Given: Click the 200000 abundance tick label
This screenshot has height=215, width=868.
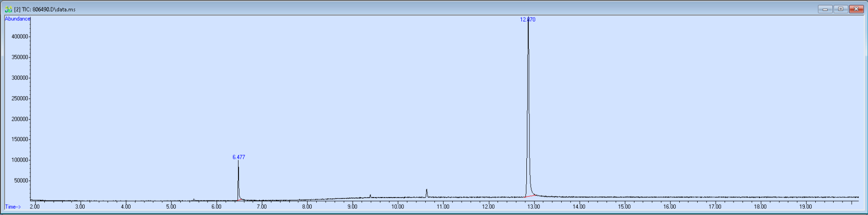Looking at the screenshot, I should [x=19, y=119].
